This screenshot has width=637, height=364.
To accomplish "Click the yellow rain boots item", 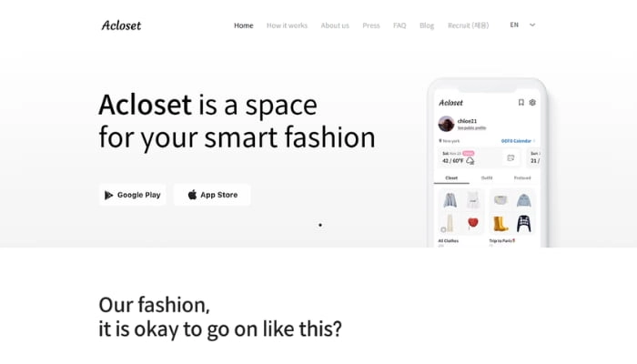I will [500, 224].
